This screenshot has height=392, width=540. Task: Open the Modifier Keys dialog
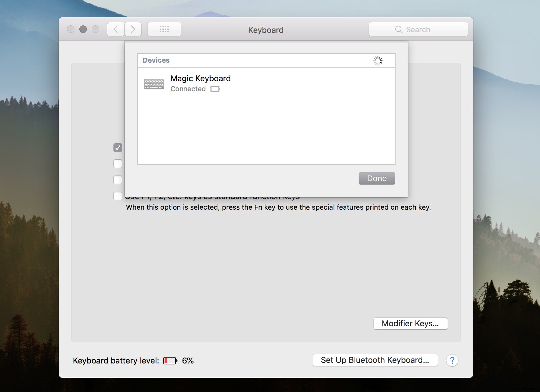[411, 323]
